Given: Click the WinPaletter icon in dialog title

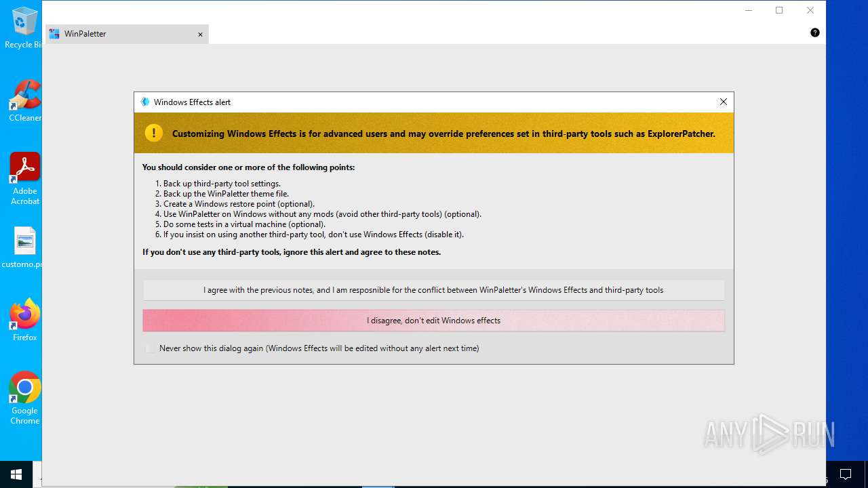Looking at the screenshot, I should pyautogui.click(x=144, y=102).
